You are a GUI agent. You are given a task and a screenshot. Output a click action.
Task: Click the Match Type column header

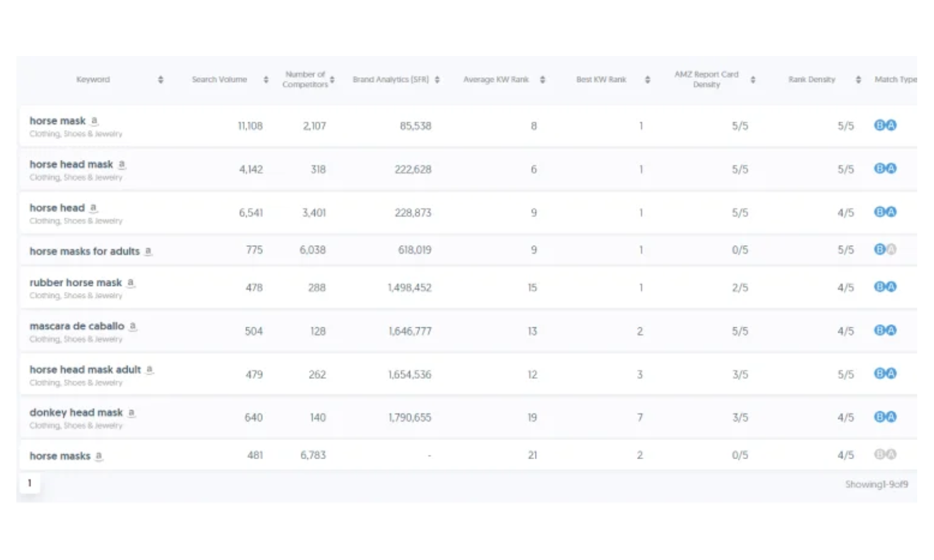click(895, 79)
